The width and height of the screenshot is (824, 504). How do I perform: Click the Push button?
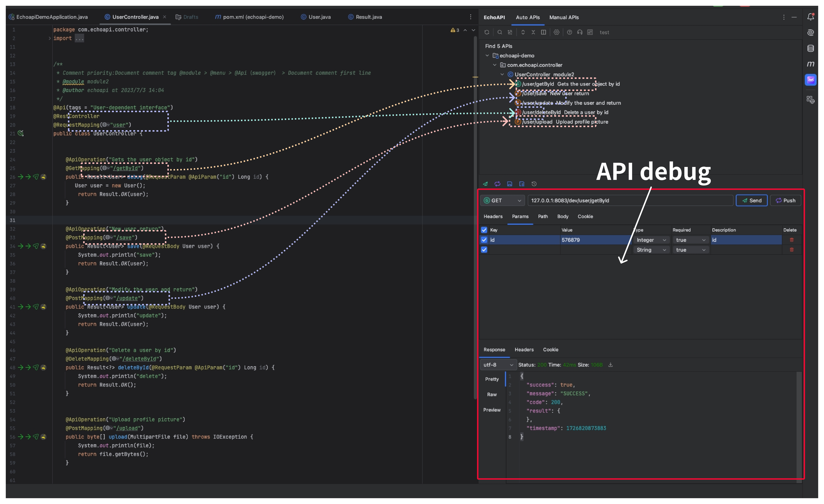point(785,200)
